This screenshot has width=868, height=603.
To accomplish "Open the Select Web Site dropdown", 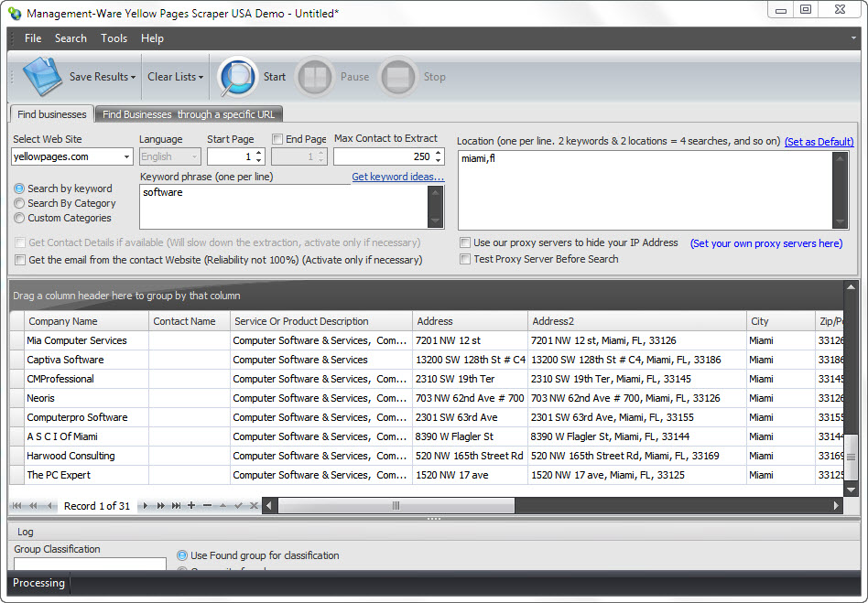I will (x=126, y=156).
